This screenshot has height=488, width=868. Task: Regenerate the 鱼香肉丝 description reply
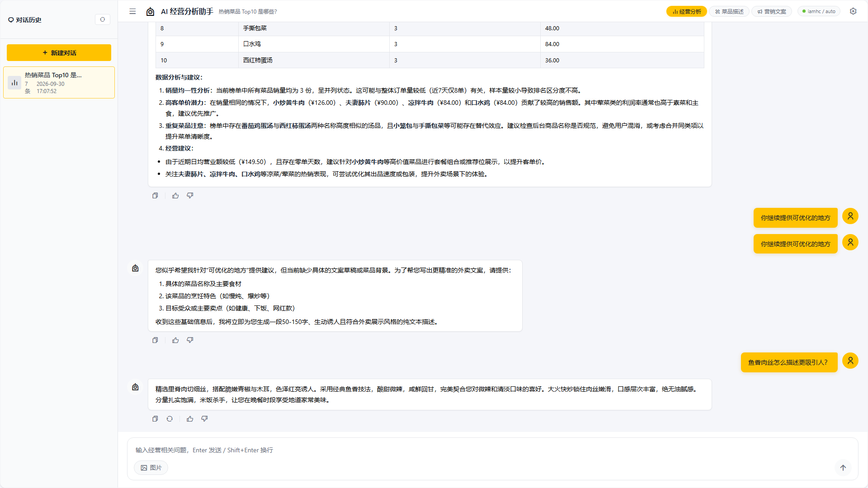point(170,419)
